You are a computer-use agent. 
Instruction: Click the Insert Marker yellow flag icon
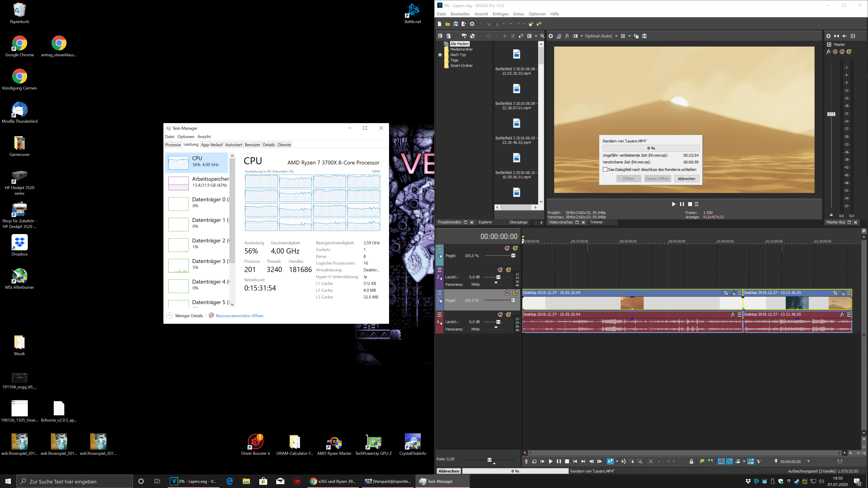[702, 461]
